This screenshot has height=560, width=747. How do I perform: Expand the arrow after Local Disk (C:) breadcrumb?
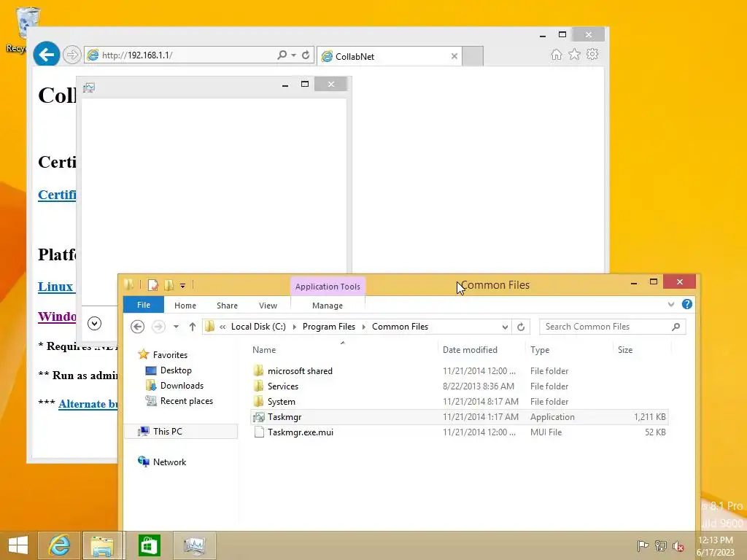click(295, 327)
